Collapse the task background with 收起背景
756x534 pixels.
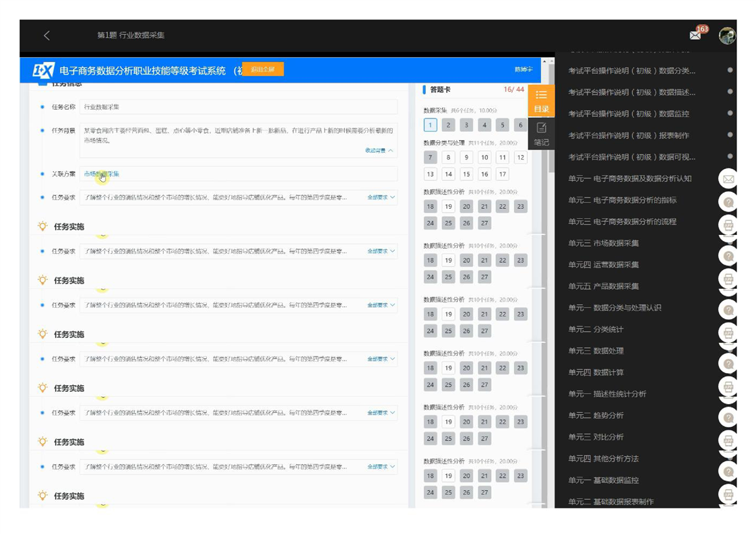tap(379, 151)
